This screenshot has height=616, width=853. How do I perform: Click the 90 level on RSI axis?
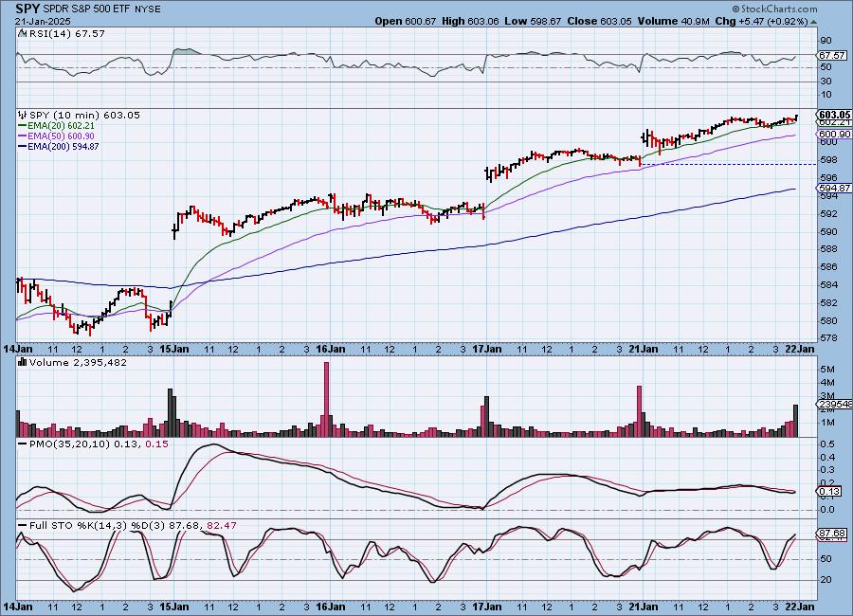[826, 40]
